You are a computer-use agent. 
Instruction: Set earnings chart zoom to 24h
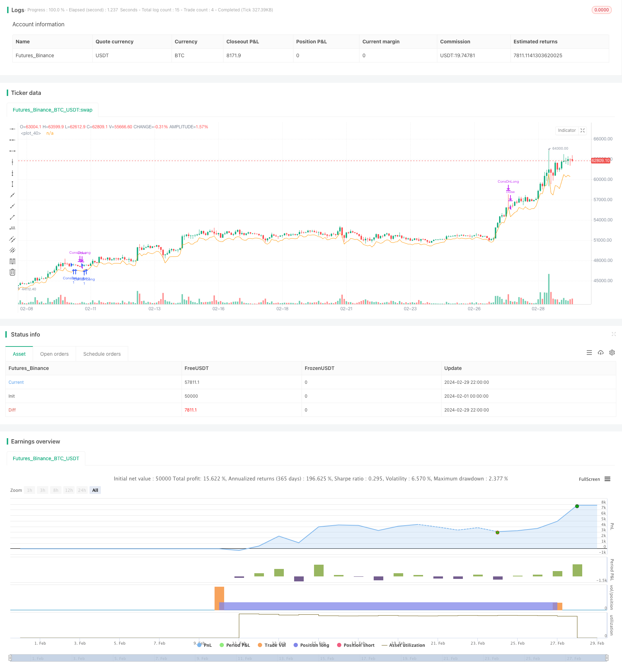click(x=82, y=490)
